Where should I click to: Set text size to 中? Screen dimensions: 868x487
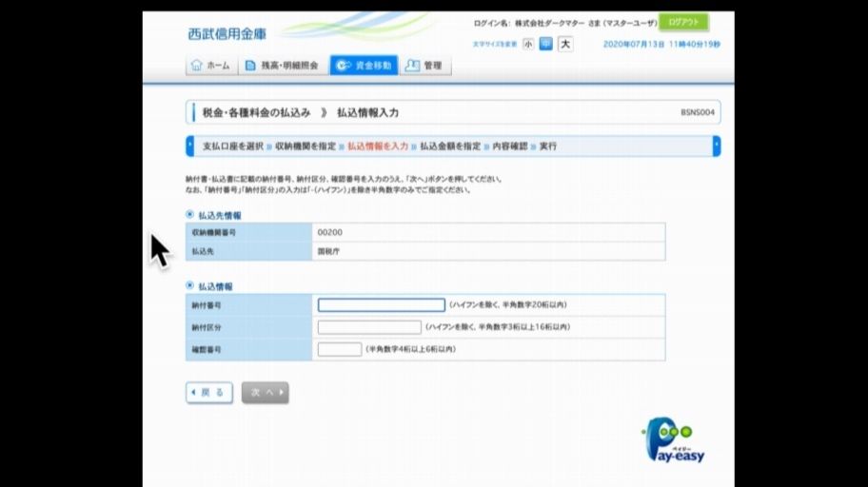coord(546,44)
